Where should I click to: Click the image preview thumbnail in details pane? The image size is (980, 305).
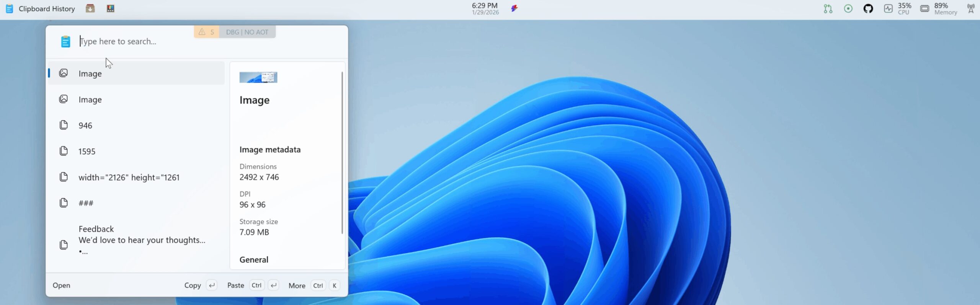[x=258, y=77]
